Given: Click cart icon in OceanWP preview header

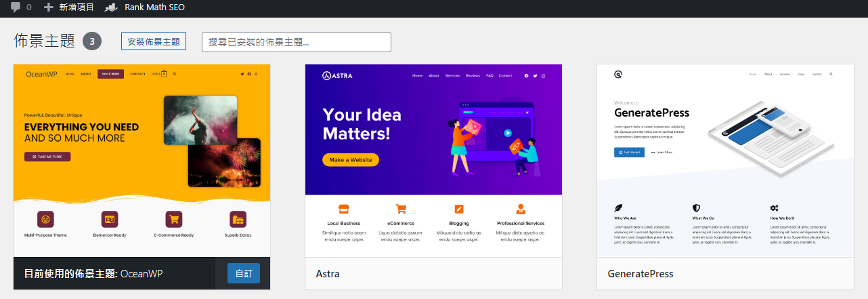Looking at the screenshot, I should [x=163, y=73].
